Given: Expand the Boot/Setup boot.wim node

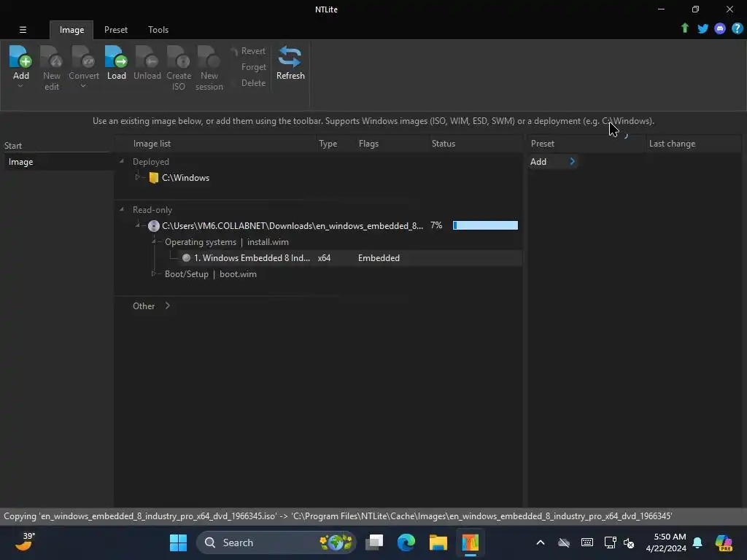Looking at the screenshot, I should [153, 273].
